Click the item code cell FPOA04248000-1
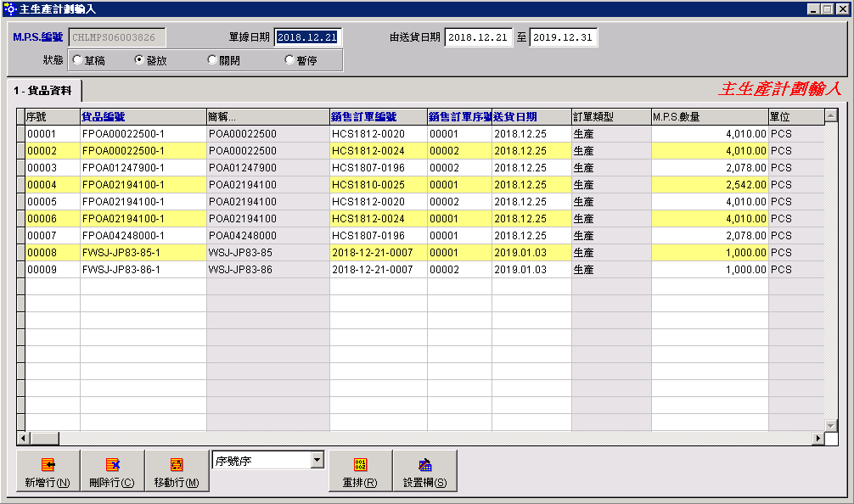 coord(143,236)
